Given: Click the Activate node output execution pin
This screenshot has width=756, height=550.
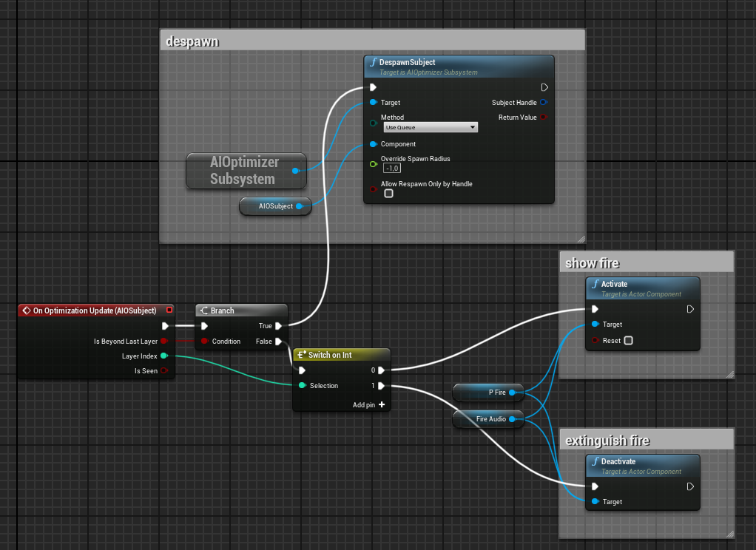Looking at the screenshot, I should pos(690,310).
